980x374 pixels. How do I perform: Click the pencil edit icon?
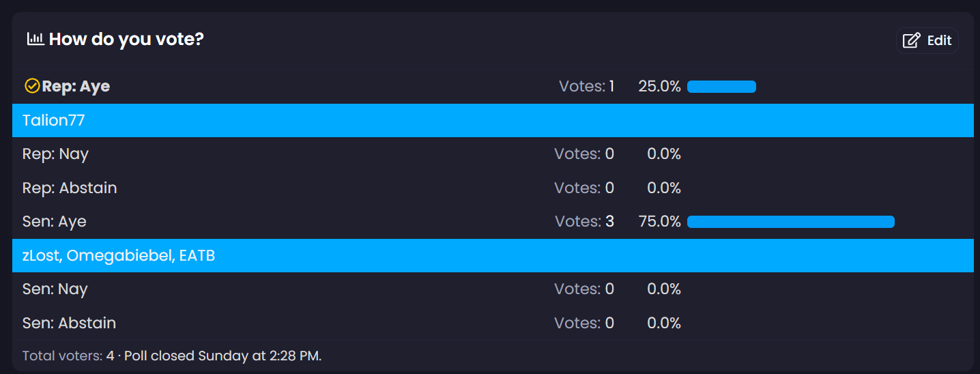pyautogui.click(x=911, y=41)
